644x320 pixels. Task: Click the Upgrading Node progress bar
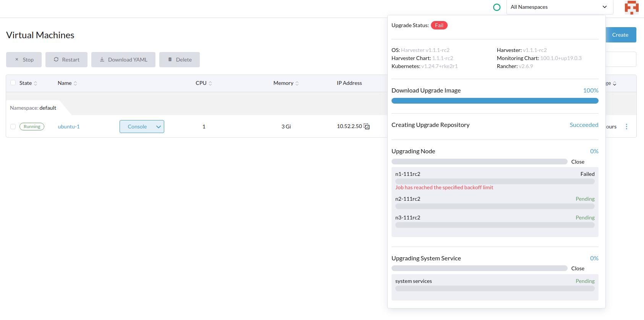pyautogui.click(x=479, y=162)
